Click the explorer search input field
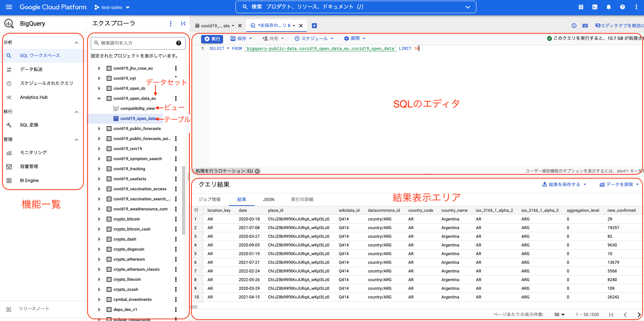644x321 pixels. 138,43
